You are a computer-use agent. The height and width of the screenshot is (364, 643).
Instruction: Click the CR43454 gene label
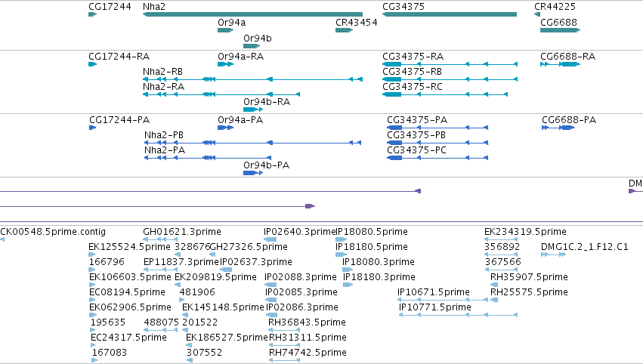tap(357, 23)
